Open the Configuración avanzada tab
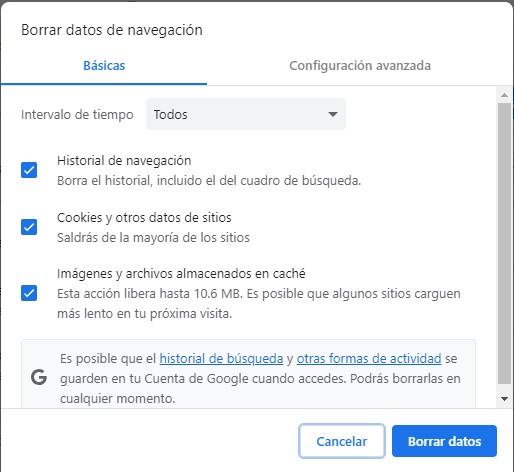 [x=360, y=66]
